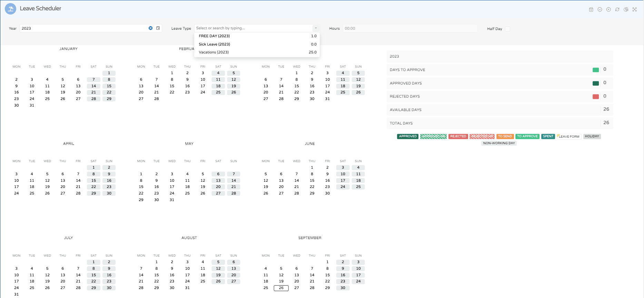Click the APPROVED DAYS label

[406, 83]
